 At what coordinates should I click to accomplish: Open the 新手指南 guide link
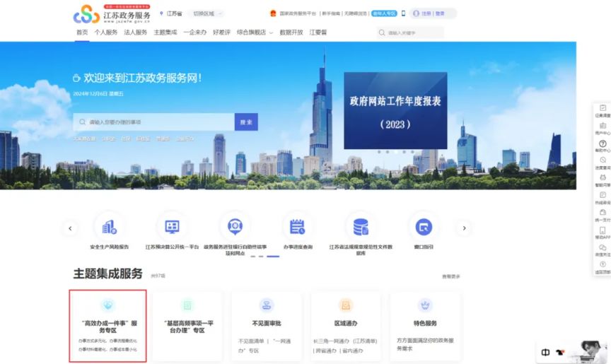click(331, 13)
